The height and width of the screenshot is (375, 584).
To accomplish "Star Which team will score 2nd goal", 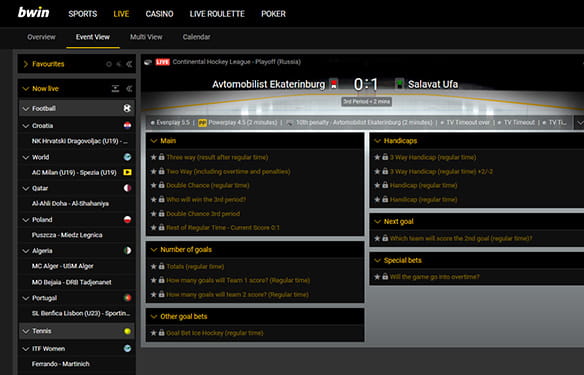I will [x=377, y=238].
